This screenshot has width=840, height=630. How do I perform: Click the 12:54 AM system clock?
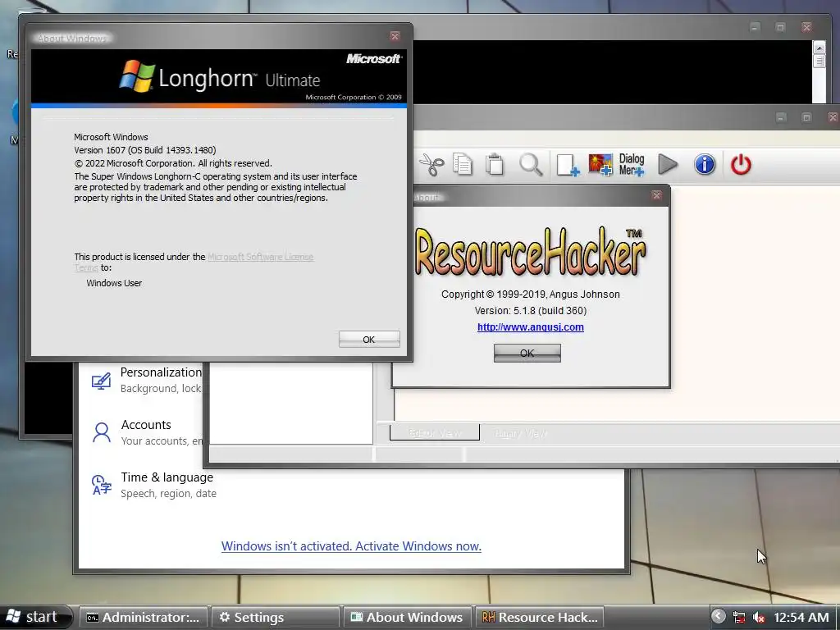(x=801, y=617)
